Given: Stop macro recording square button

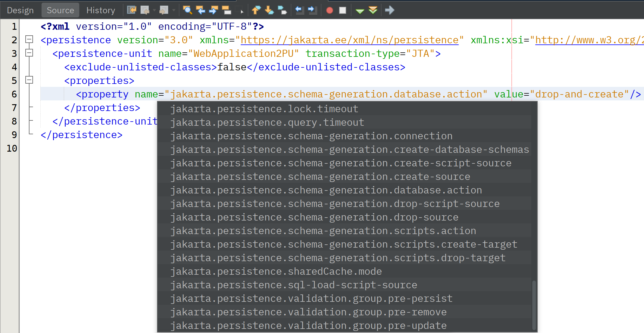Looking at the screenshot, I should (343, 10).
